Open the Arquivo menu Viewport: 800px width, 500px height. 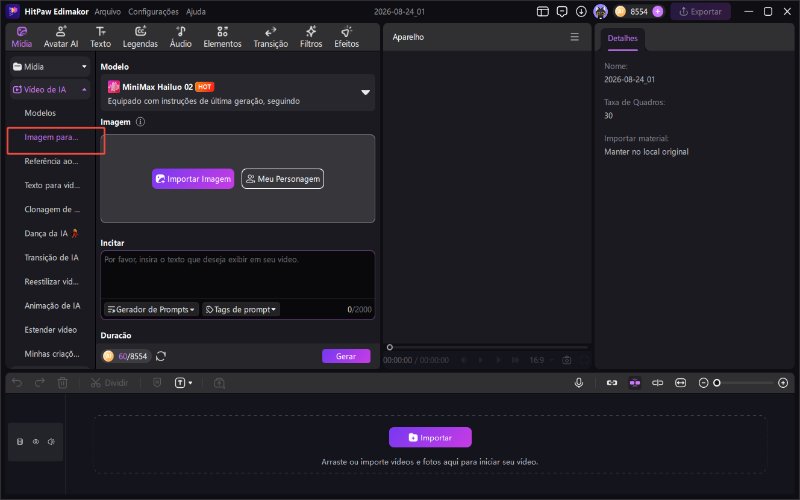pyautogui.click(x=108, y=11)
